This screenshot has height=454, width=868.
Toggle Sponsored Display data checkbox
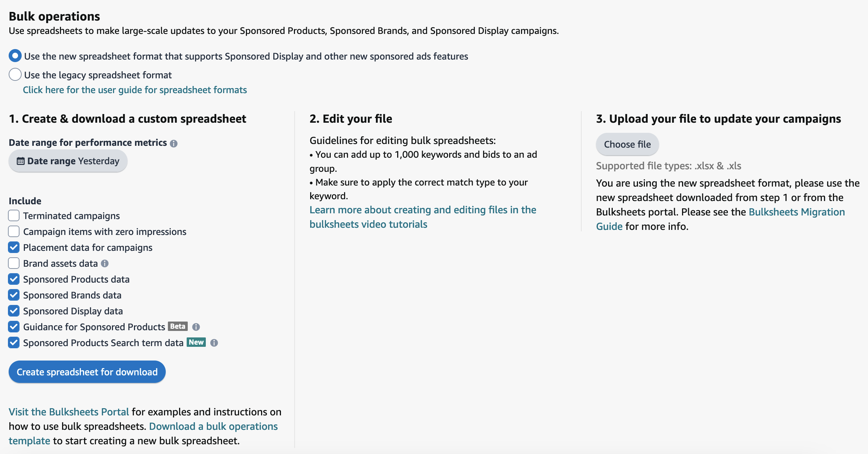[x=14, y=311]
